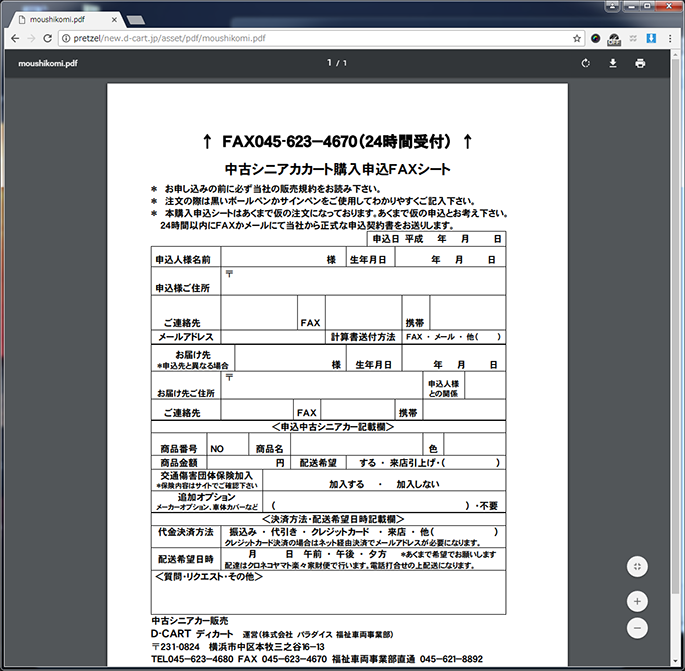This screenshot has width=685, height=671.
Task: View site information icon in address bar
Action: (x=66, y=38)
